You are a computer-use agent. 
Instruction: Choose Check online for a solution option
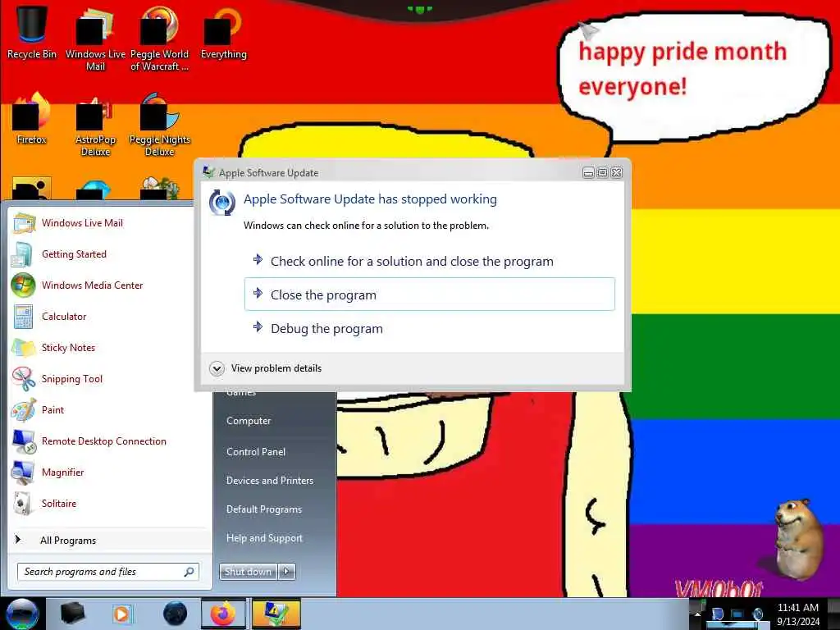(430, 261)
